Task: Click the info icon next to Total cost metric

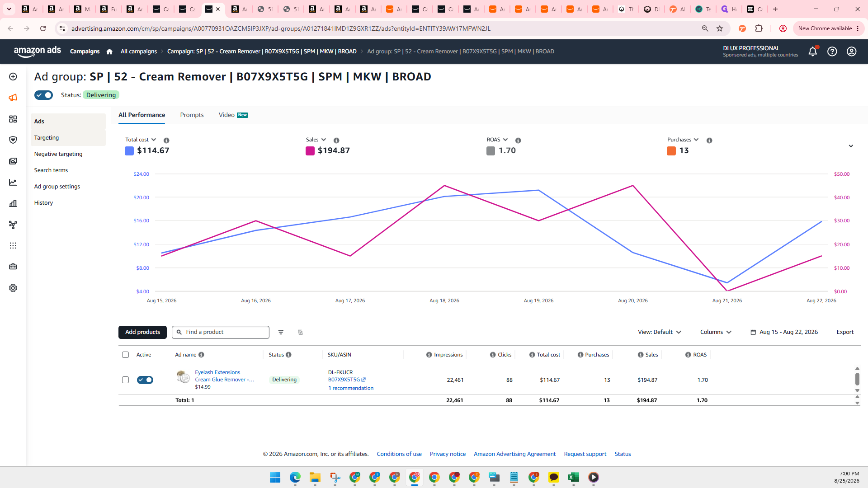Action: pyautogui.click(x=166, y=141)
